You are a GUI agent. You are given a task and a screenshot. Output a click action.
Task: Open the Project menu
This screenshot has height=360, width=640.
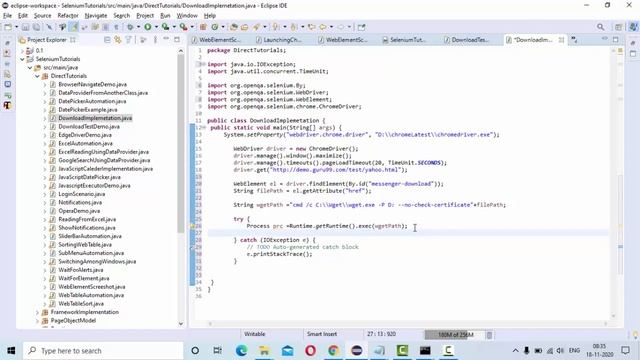coord(145,16)
